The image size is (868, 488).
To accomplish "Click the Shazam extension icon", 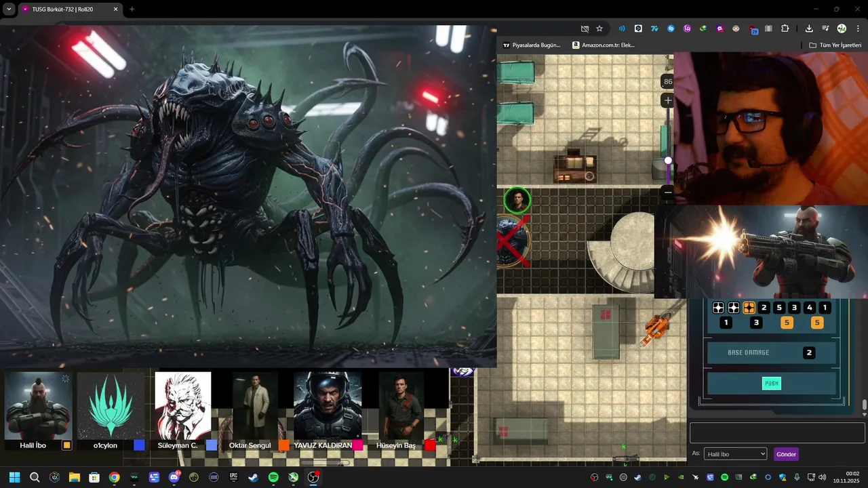I will [671, 28].
